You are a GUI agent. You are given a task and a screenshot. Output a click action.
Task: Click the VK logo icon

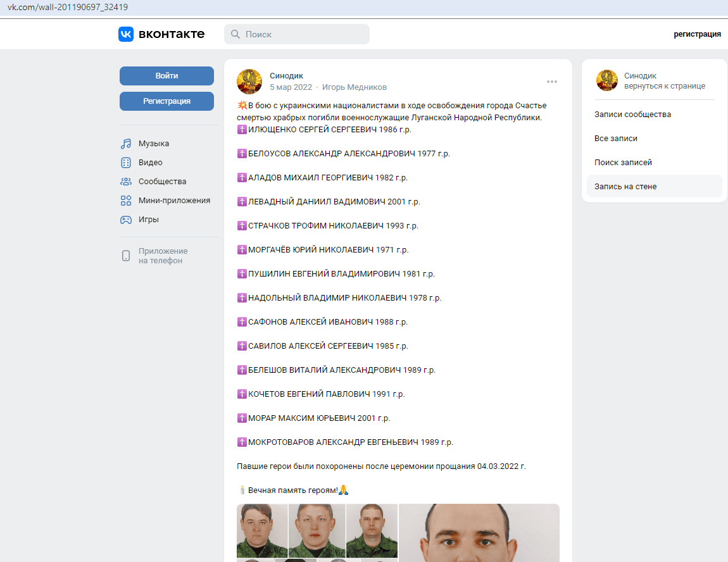click(x=126, y=34)
